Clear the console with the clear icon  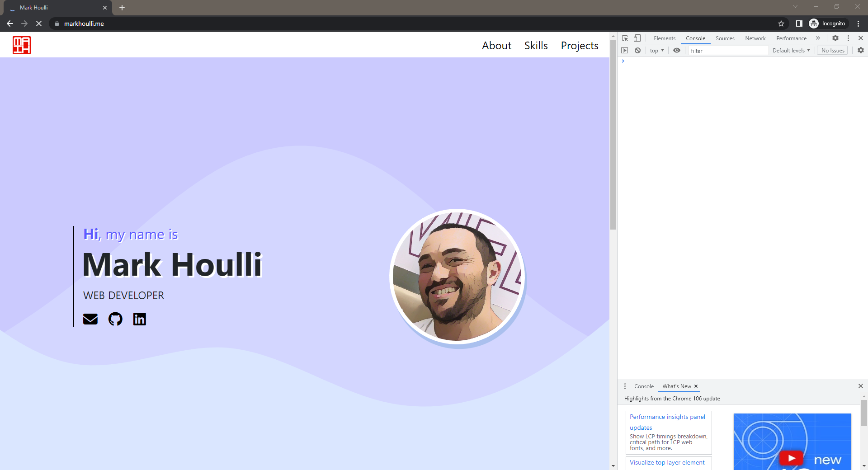[637, 50]
